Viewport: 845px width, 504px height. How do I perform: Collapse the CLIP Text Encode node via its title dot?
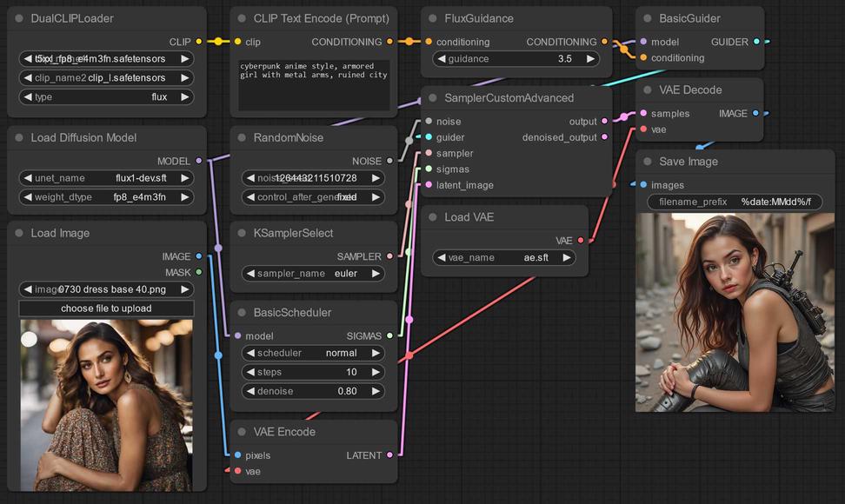click(x=242, y=18)
